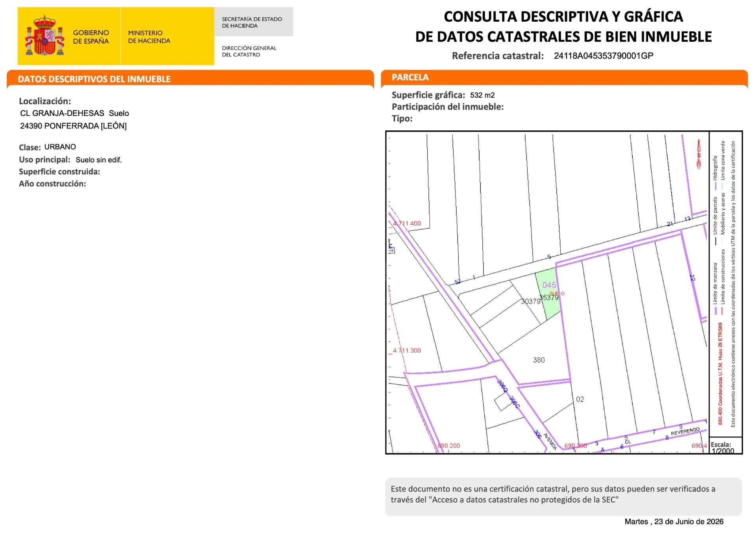The width and height of the screenshot is (756, 534).
Task: Click the legend entry "Límite de parcela"
Action: click(x=715, y=216)
